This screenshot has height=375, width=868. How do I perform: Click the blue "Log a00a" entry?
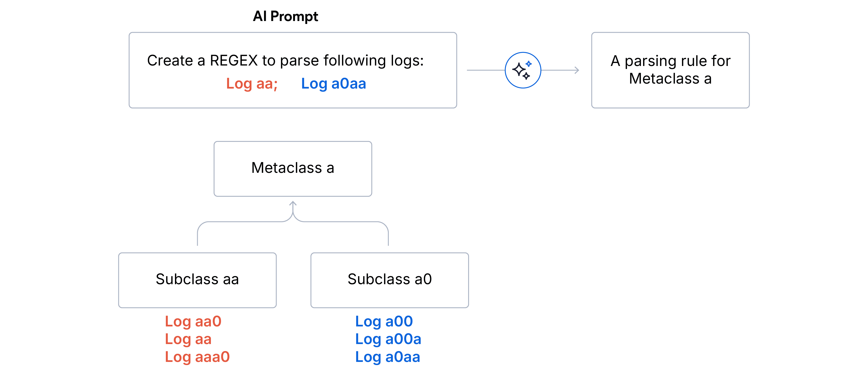388,339
